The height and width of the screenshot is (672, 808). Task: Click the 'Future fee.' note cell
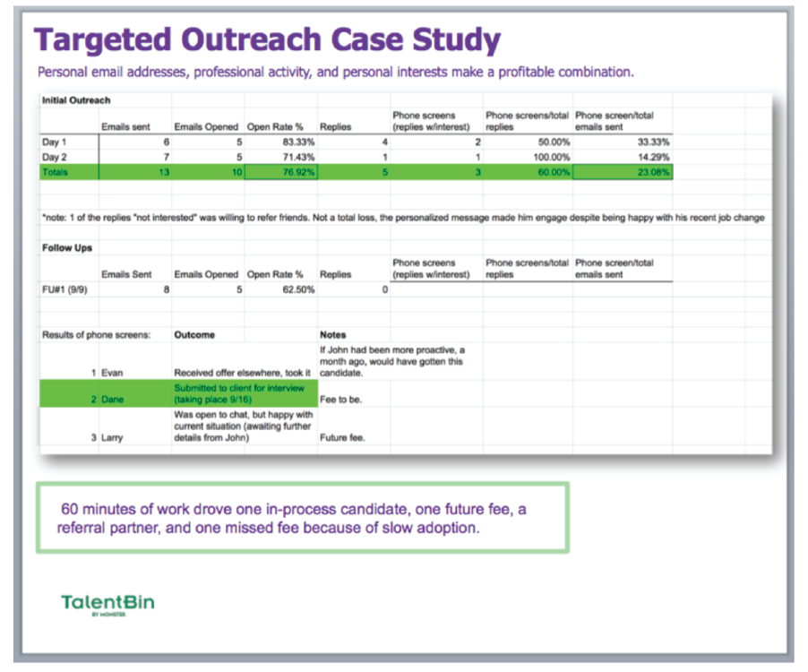pyautogui.click(x=342, y=438)
